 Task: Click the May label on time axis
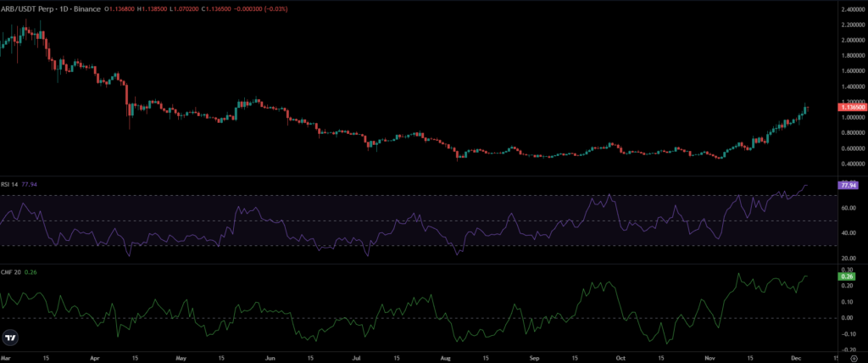click(x=181, y=358)
